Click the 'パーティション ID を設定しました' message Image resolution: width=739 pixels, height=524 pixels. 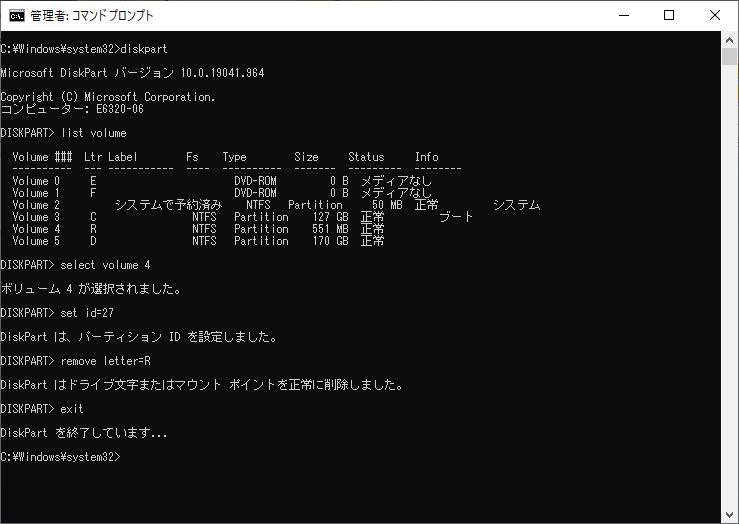click(x=175, y=337)
